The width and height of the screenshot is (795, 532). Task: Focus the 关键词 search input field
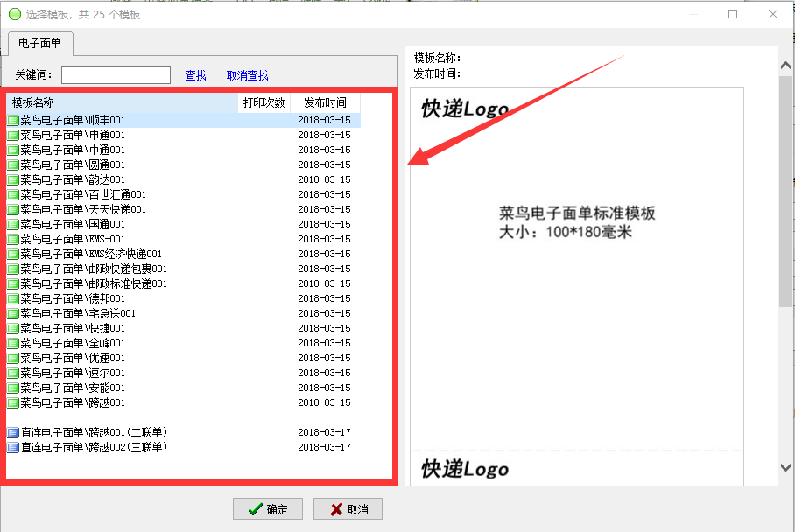116,75
